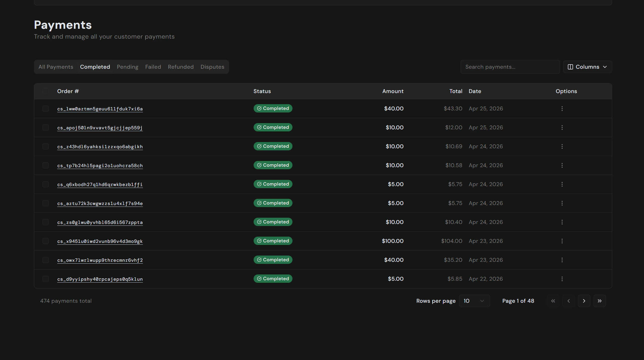
Task: Click the 474 payments total text
Action: (x=66, y=301)
